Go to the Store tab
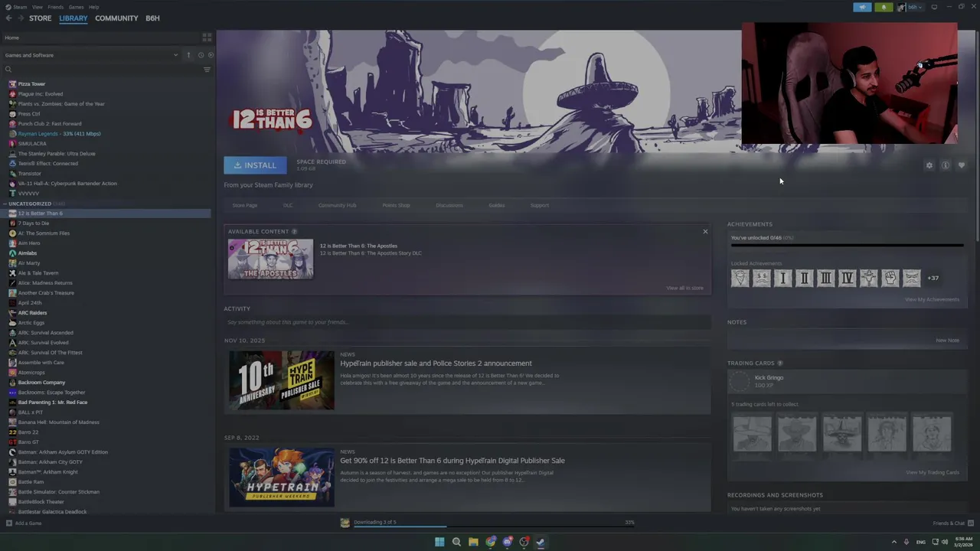Image resolution: width=980 pixels, height=551 pixels. pos(41,18)
